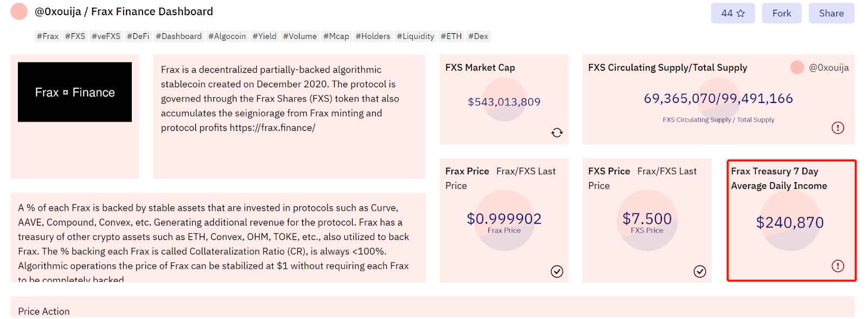The image size is (868, 319).
Task: Click the checkmark icon in Frax Price card
Action: pyautogui.click(x=557, y=271)
